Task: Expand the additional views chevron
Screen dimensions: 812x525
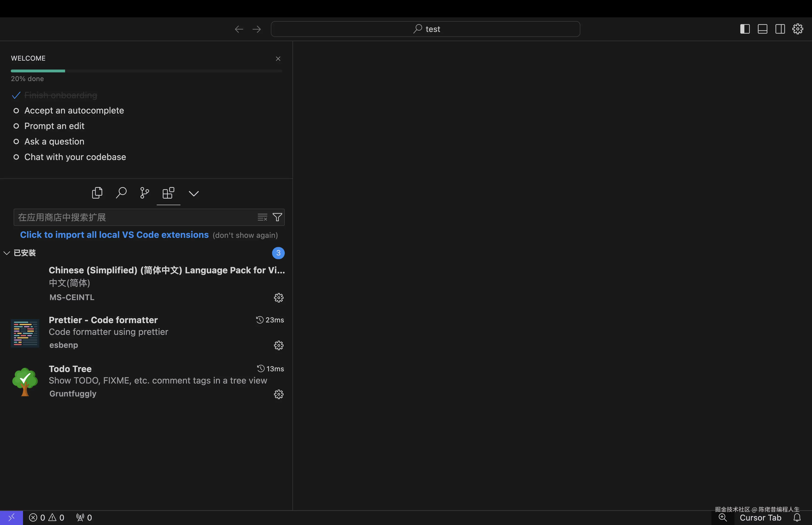Action: tap(194, 194)
